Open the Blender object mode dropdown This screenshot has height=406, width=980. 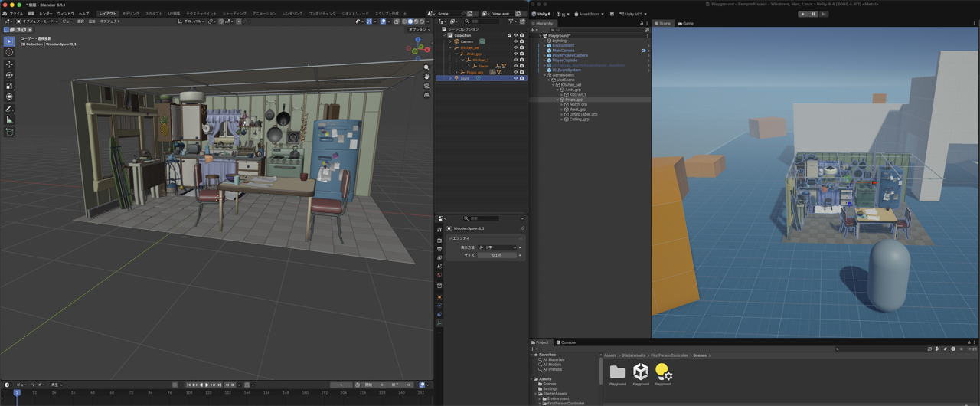[x=38, y=21]
